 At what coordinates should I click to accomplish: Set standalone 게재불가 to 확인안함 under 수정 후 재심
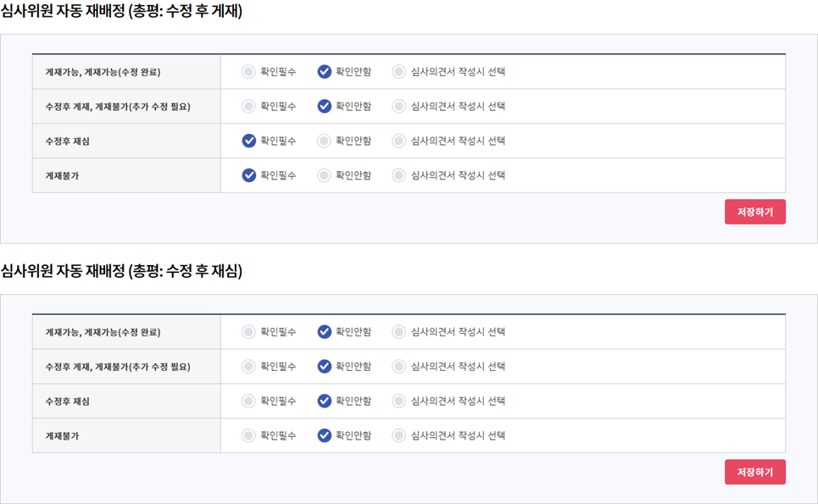click(324, 436)
